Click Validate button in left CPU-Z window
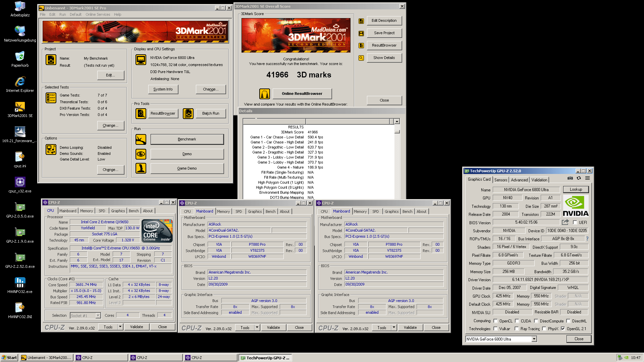644x362 pixels. pyautogui.click(x=137, y=327)
